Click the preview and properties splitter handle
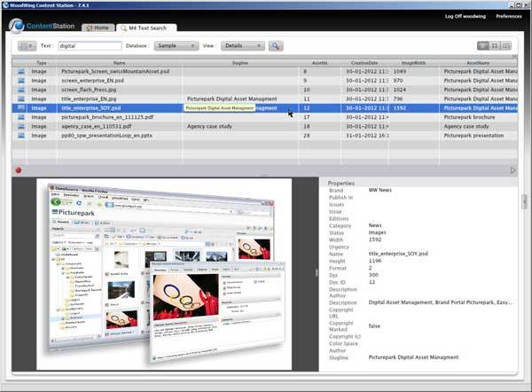 pyautogui.click(x=317, y=273)
